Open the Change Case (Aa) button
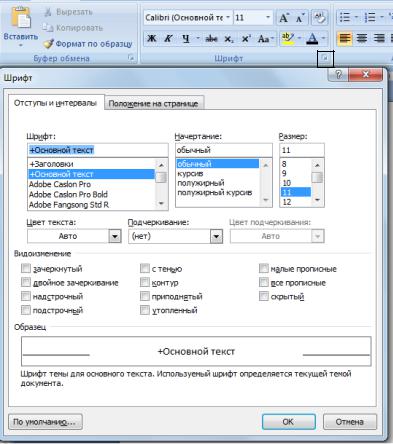Viewport: 393px width, 444px height. click(x=265, y=39)
